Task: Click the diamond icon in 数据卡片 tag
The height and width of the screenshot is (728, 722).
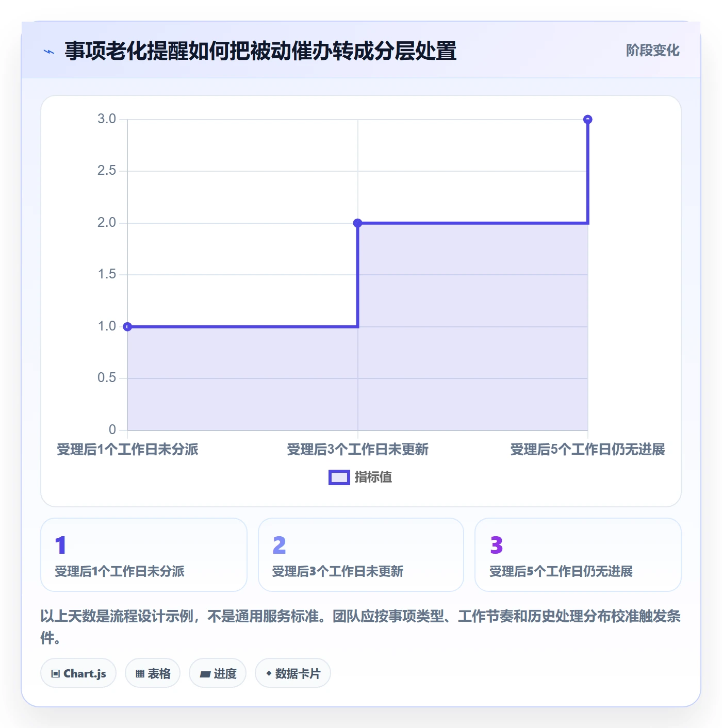Action: 269,673
